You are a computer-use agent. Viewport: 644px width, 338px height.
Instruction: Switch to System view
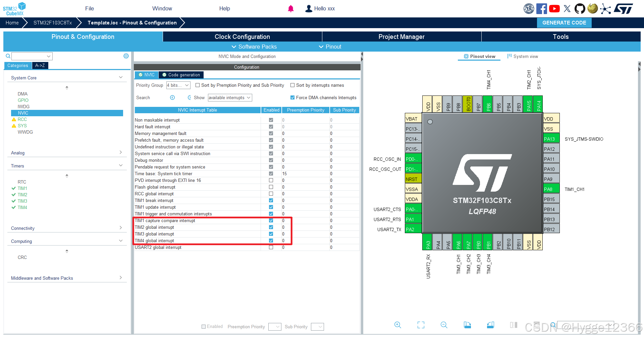pyautogui.click(x=522, y=57)
